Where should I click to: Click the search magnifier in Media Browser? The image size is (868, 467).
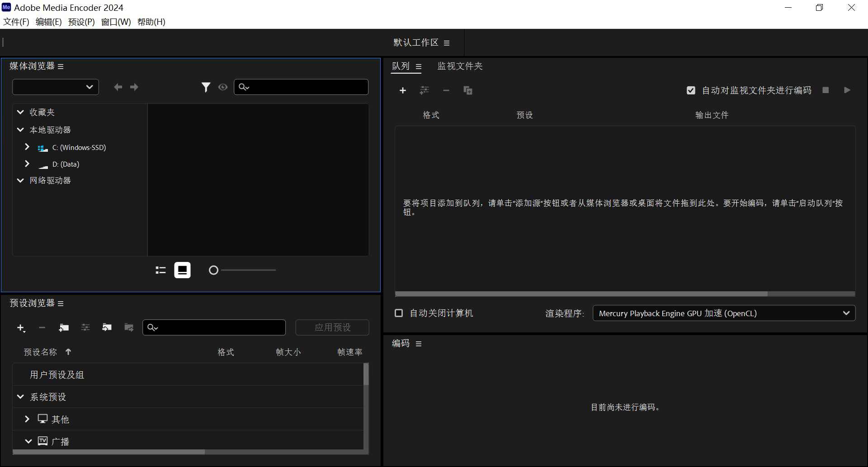pos(244,87)
